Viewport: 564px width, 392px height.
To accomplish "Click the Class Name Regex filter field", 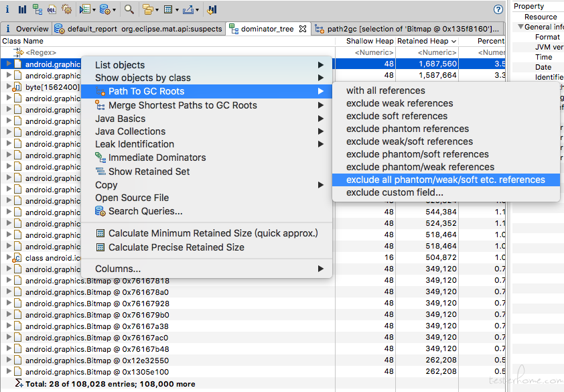I will pyautogui.click(x=40, y=52).
